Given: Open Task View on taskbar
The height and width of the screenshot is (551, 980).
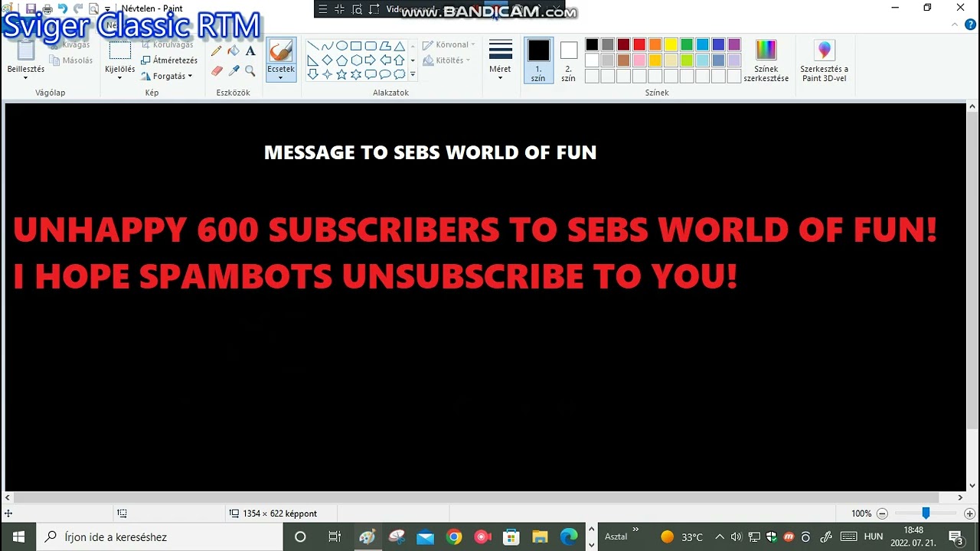Looking at the screenshot, I should click(x=335, y=536).
